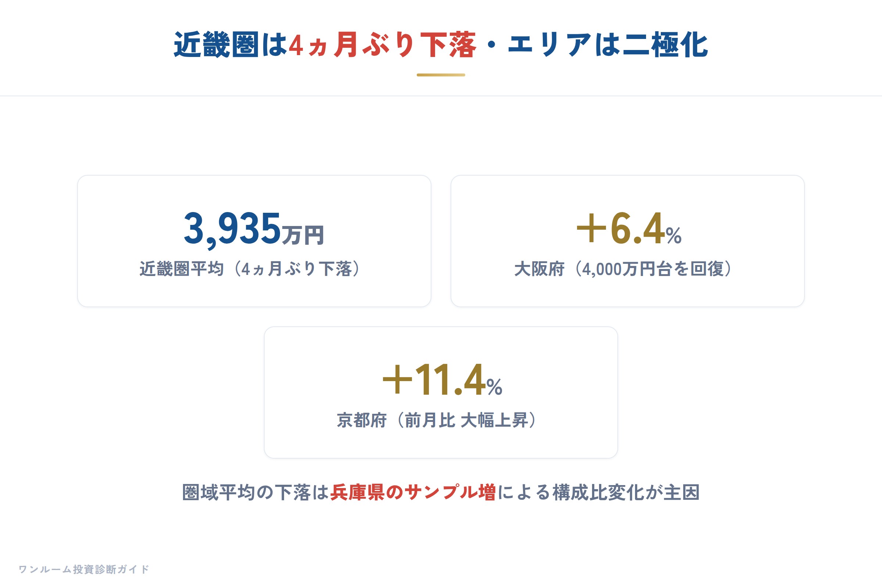Click the red '4ヵ月ぶり下落' title text
This screenshot has width=882, height=588.
(x=383, y=44)
